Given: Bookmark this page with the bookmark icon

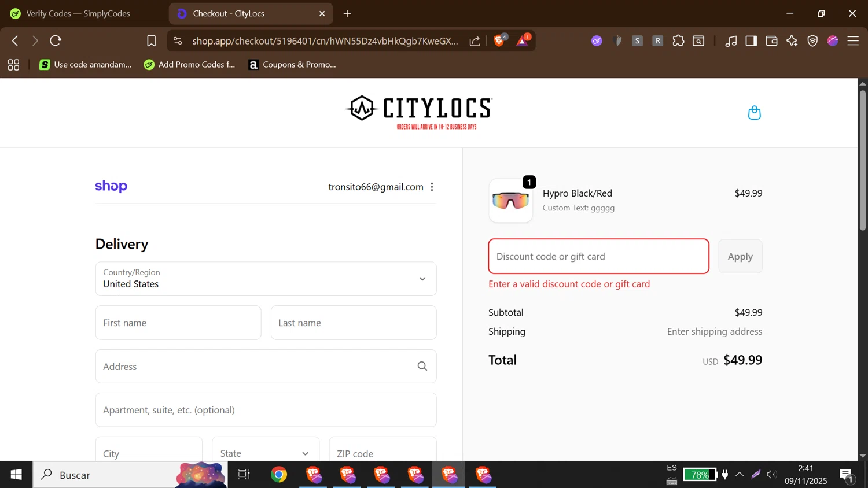Looking at the screenshot, I should click(151, 40).
